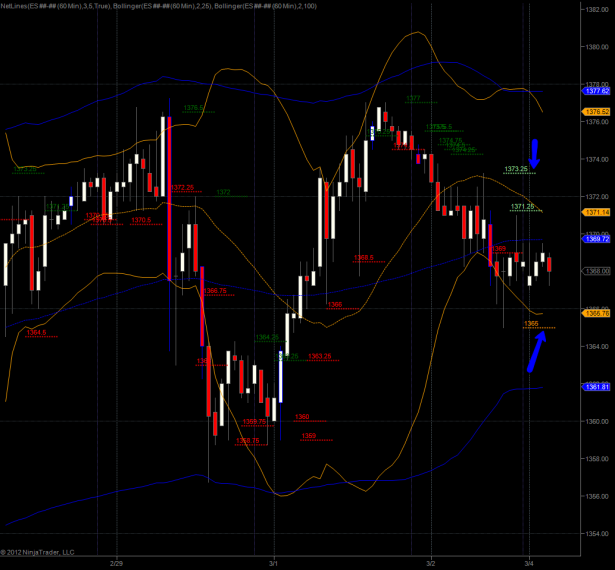This screenshot has width=615, height=570.
Task: Select the red 1358.75 NetLine label
Action: pyautogui.click(x=247, y=441)
